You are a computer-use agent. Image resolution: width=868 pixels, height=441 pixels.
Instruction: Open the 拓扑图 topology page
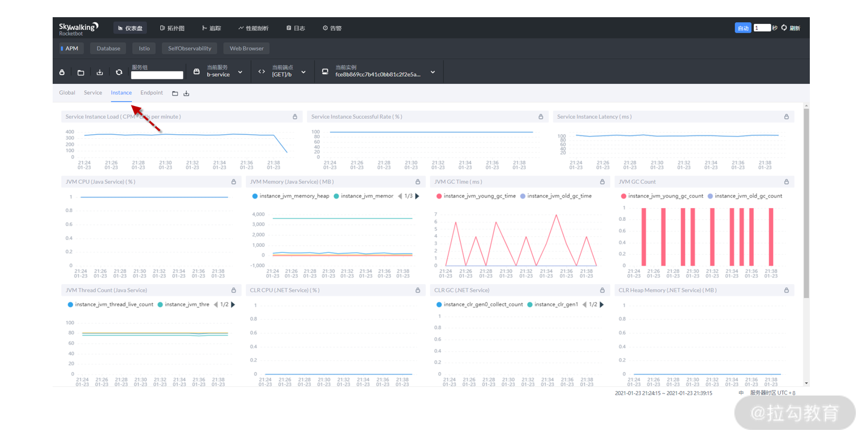(x=172, y=28)
